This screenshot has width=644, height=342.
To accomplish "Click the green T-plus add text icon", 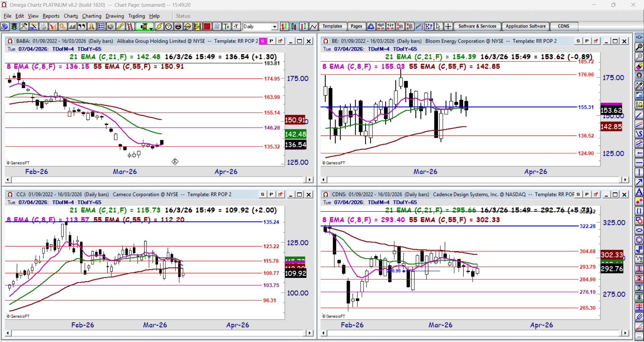I will click(x=227, y=26).
